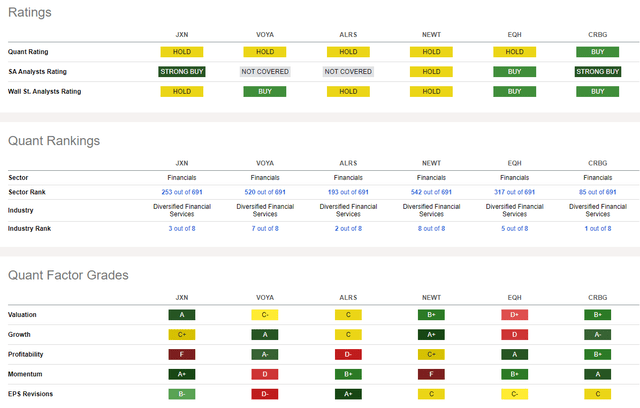Viewport: 640px width, 408px height.
Task: Open NEWT sector rank 542 out of 691
Action: coord(431,192)
